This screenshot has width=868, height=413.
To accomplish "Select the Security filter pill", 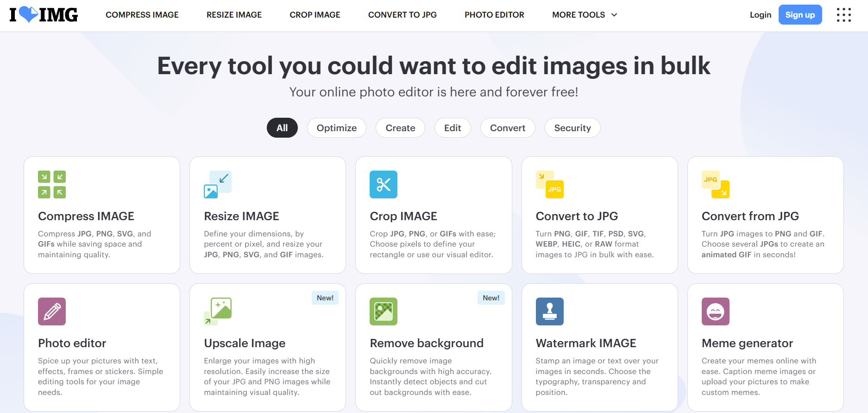I will (x=572, y=128).
